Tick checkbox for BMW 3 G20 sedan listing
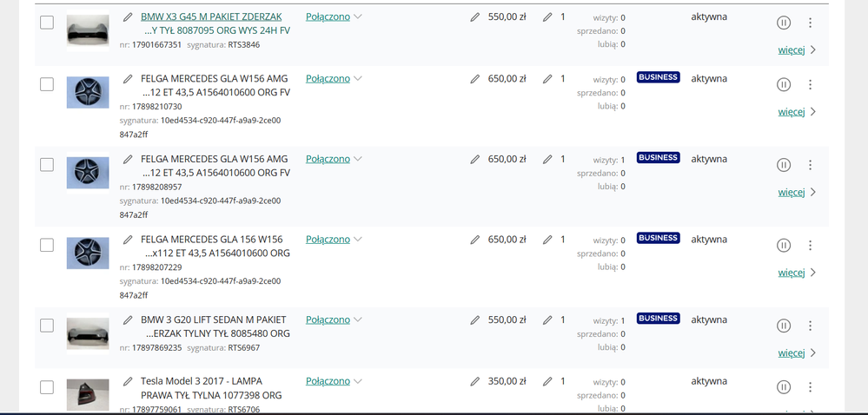The width and height of the screenshot is (868, 415). (47, 326)
